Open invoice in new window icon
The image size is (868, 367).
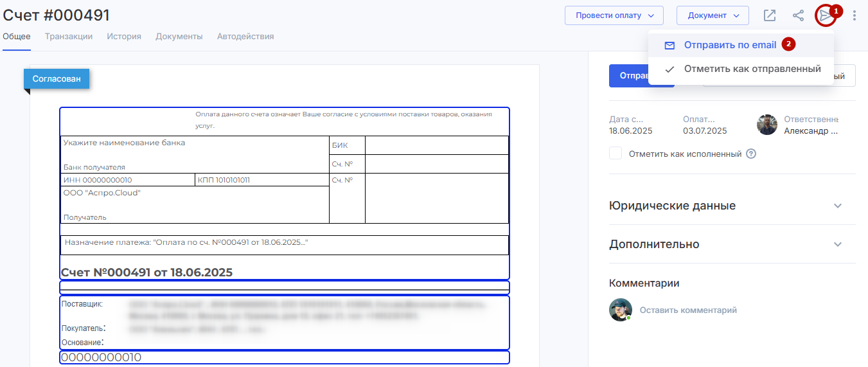coord(769,15)
